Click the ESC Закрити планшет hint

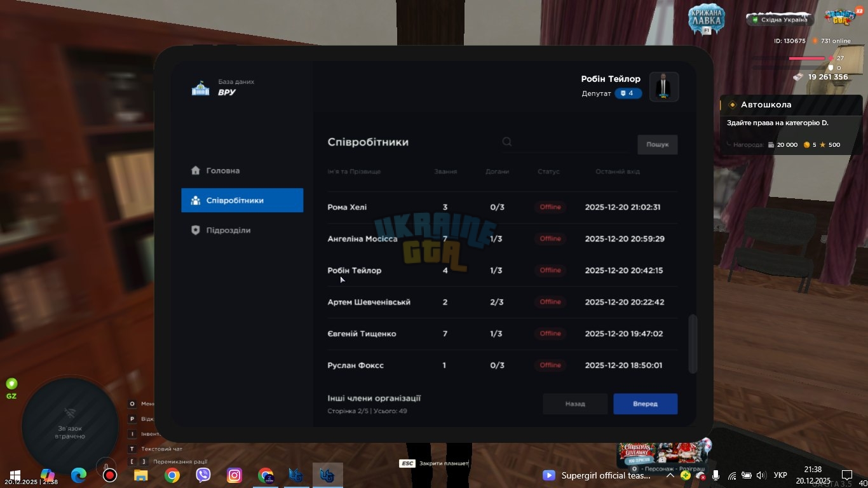click(x=434, y=463)
